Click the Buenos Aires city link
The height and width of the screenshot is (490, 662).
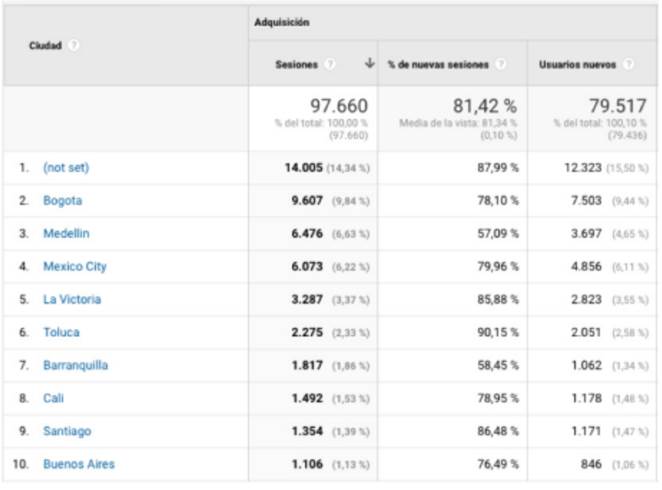click(x=78, y=464)
